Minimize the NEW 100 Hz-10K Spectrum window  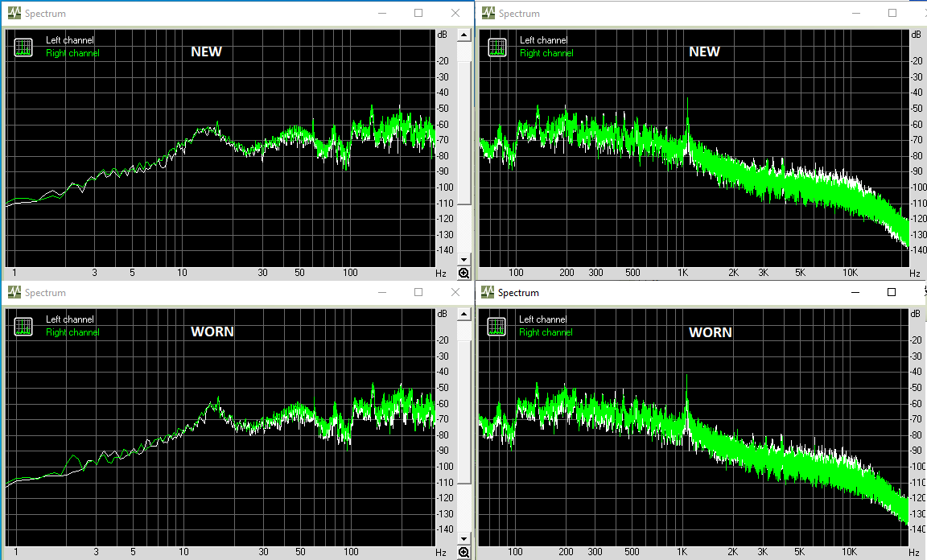coord(856,13)
